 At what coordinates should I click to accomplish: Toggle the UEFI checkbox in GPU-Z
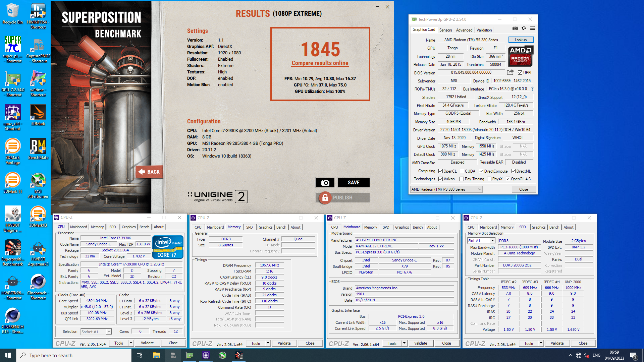click(520, 72)
